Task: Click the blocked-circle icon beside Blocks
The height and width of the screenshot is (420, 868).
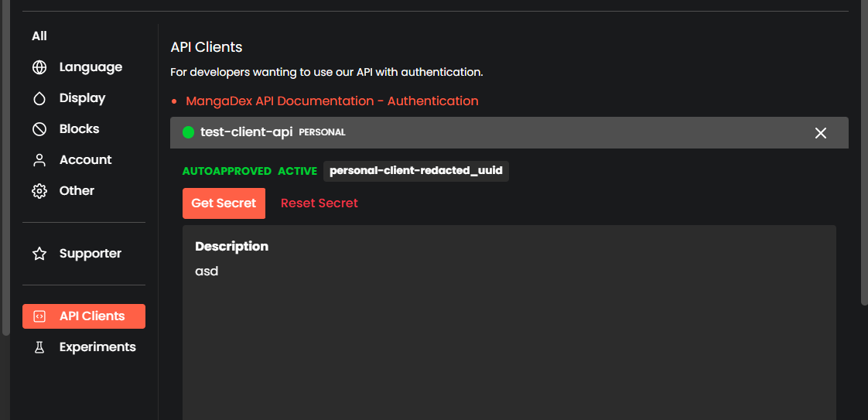Action: [x=39, y=129]
